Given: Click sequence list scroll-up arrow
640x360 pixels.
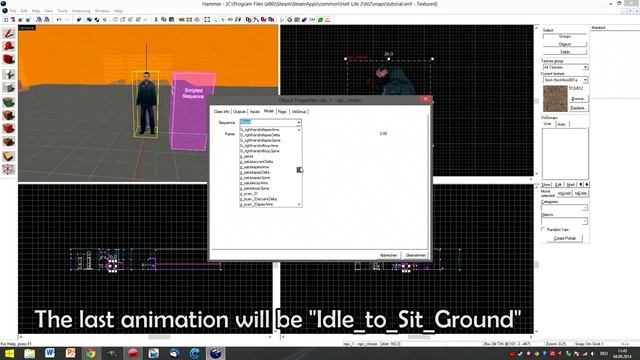Looking at the screenshot, I should coord(299,130).
